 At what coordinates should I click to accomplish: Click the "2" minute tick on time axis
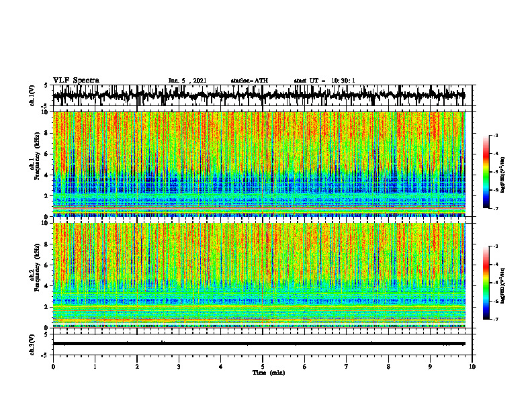137,367
